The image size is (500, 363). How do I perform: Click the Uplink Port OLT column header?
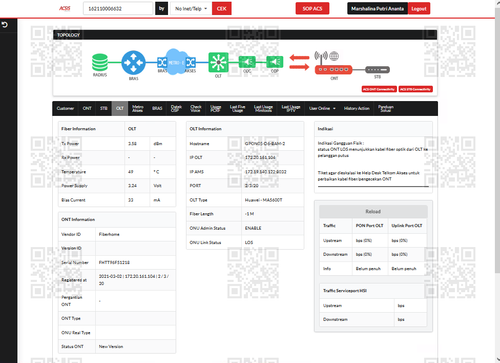tap(407, 226)
